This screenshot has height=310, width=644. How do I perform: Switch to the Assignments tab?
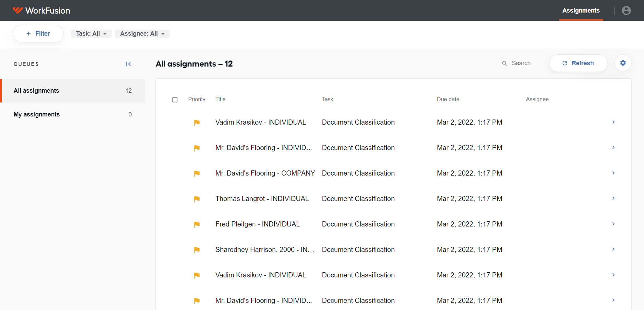click(581, 11)
